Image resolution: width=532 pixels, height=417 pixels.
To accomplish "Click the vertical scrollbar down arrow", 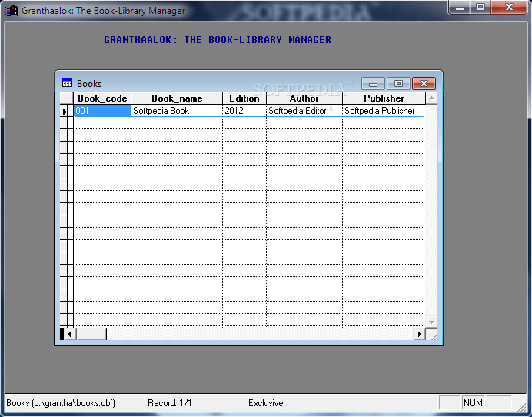I will pyautogui.click(x=431, y=322).
